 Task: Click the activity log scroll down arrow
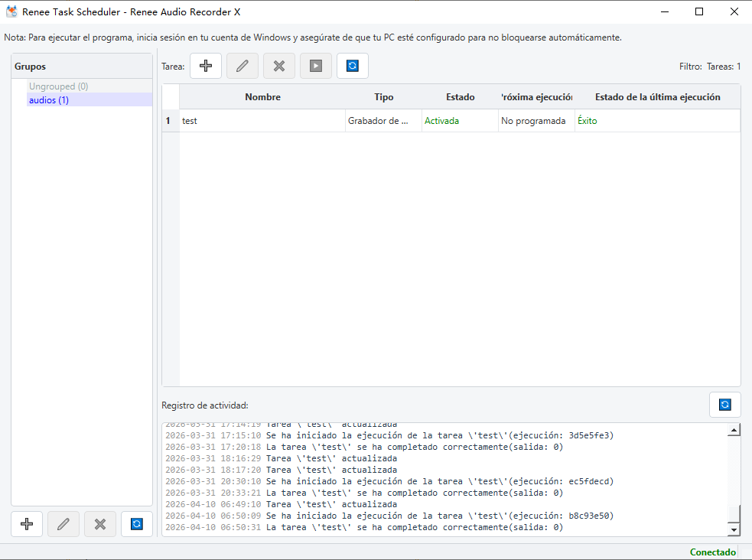click(x=734, y=529)
